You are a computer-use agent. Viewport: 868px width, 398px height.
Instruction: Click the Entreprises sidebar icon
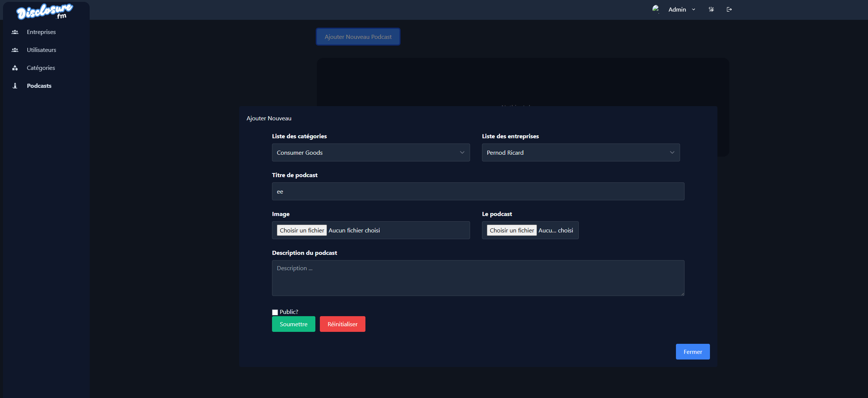coord(15,32)
